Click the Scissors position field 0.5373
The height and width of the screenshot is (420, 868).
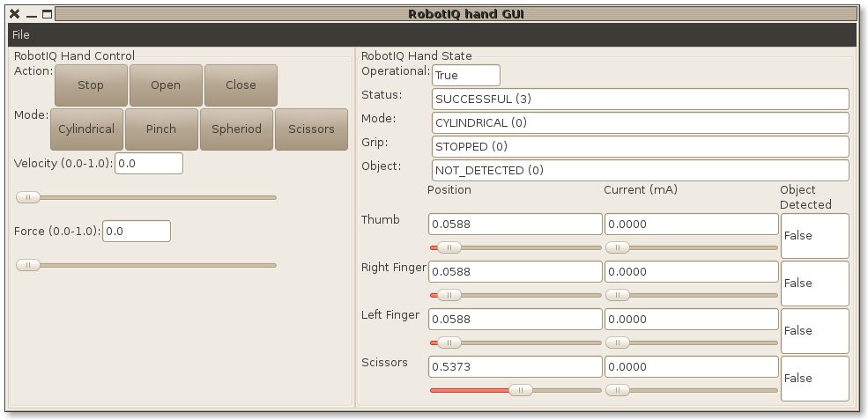[x=516, y=367]
